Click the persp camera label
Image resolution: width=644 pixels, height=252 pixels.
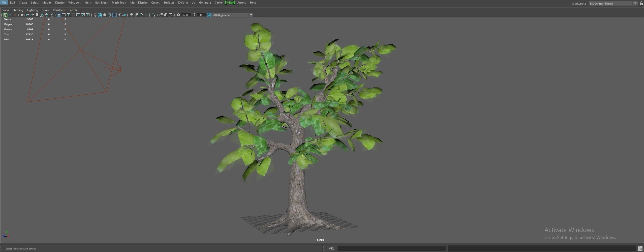pyautogui.click(x=320, y=240)
